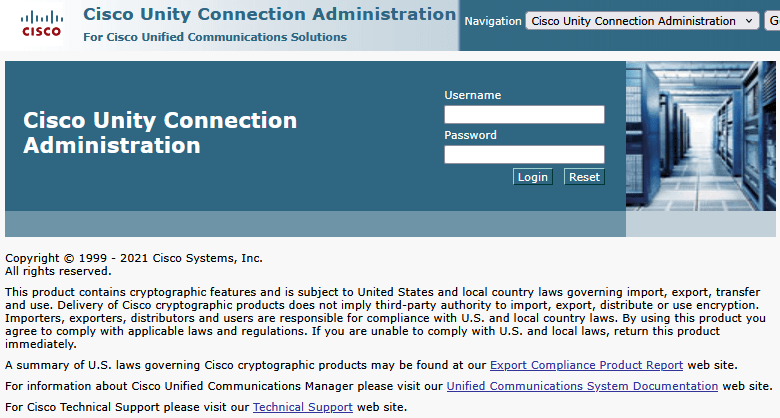780x418 pixels.
Task: Open Unified Communications System Documentation link
Action: [582, 386]
